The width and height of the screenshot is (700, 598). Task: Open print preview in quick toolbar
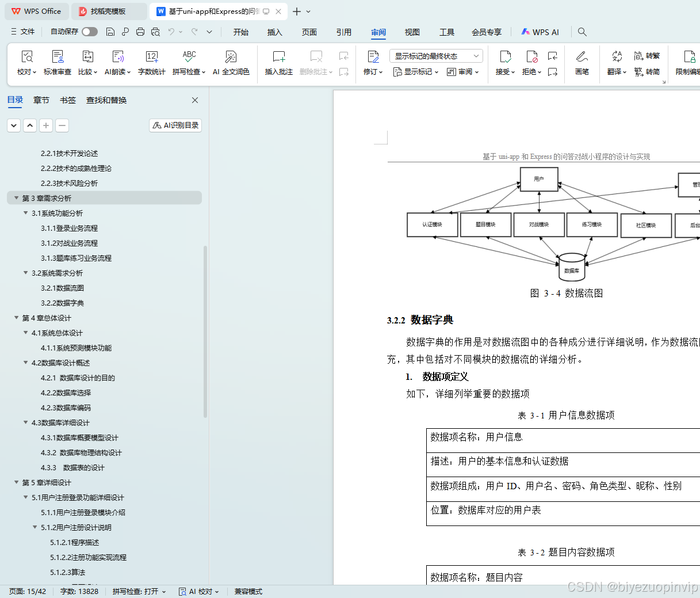(155, 32)
